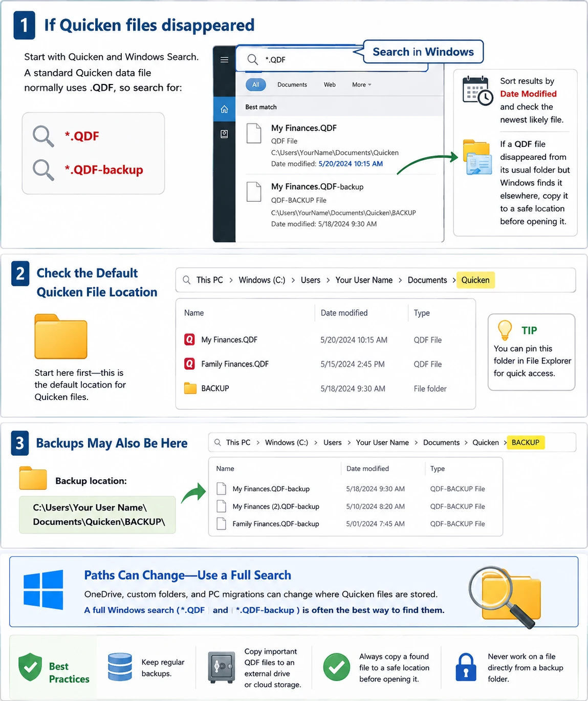Select the Family Finances.QDF file name

235,364
